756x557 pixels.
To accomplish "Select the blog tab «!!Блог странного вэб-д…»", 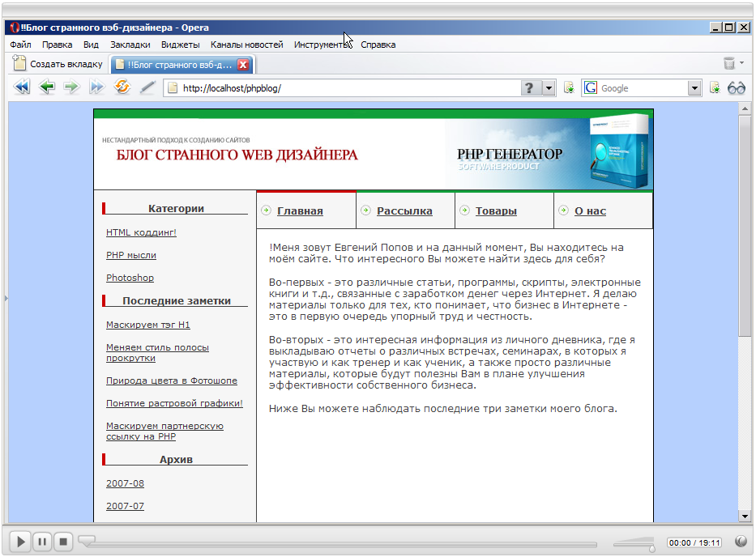I will (182, 65).
